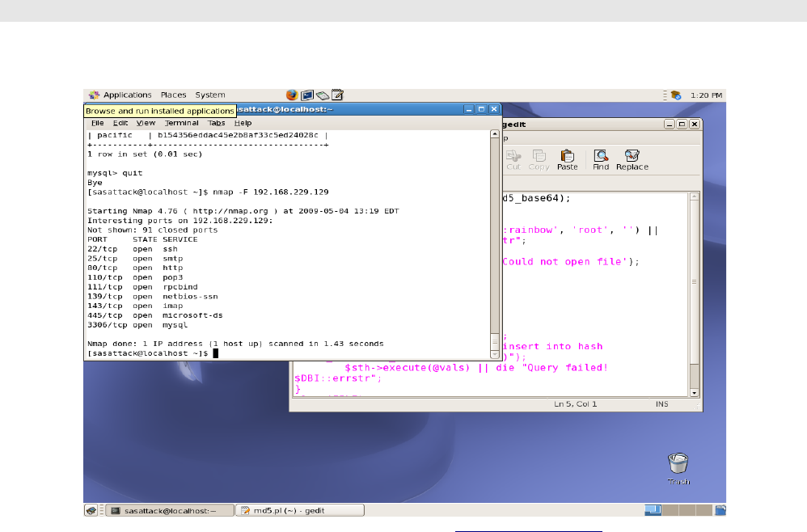Switch to md5.pl gedit taskbar button
807x532 pixels.
click(x=300, y=510)
